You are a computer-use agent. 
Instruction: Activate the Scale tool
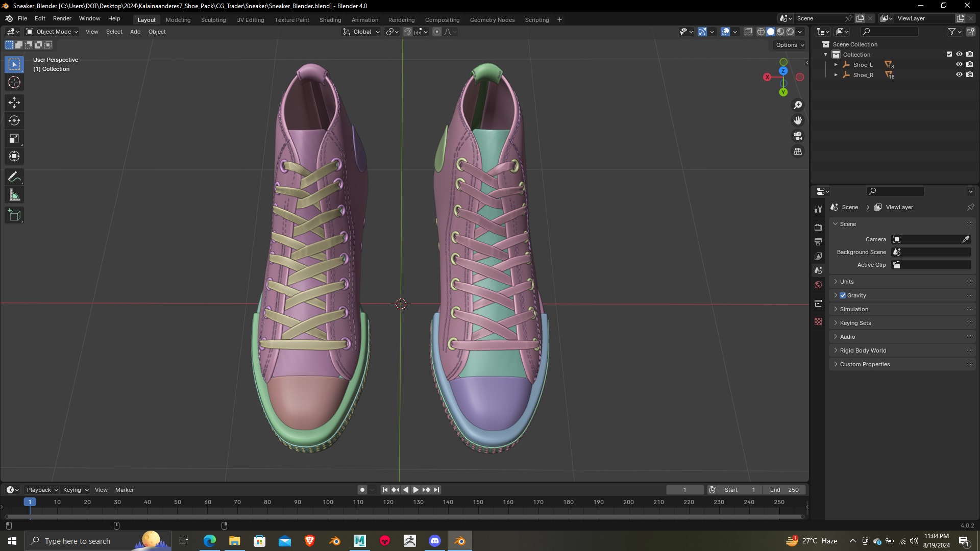coord(14,138)
